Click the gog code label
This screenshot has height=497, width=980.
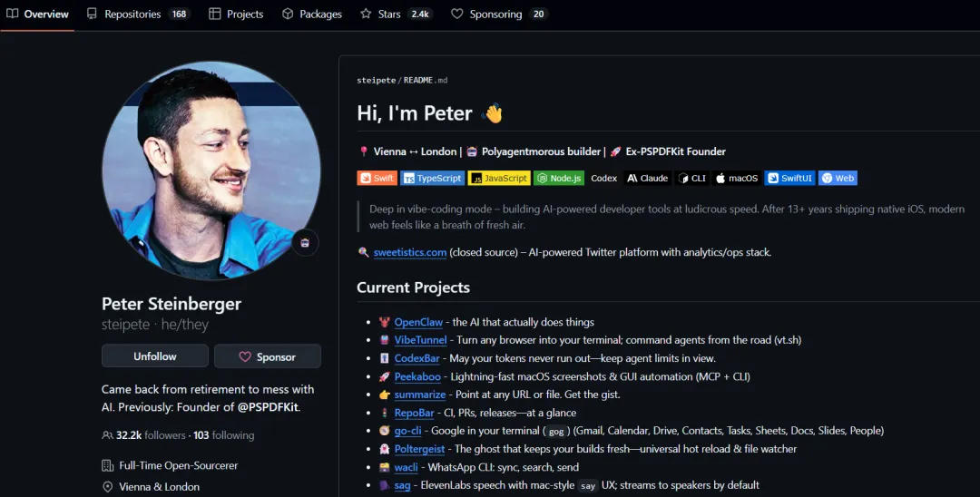point(556,432)
